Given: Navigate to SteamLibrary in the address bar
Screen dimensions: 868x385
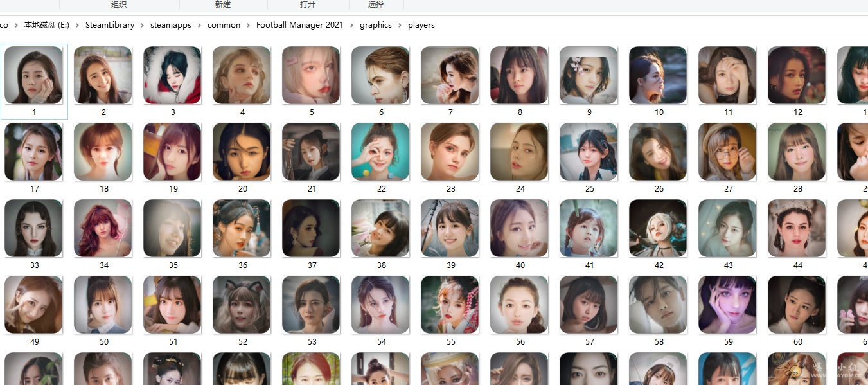Looking at the screenshot, I should 110,25.
